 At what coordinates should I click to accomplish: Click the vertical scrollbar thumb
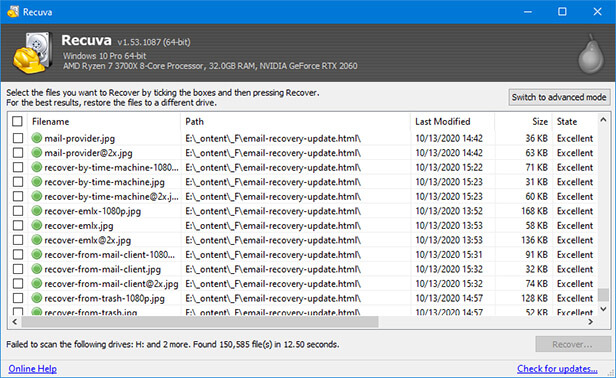click(603, 294)
